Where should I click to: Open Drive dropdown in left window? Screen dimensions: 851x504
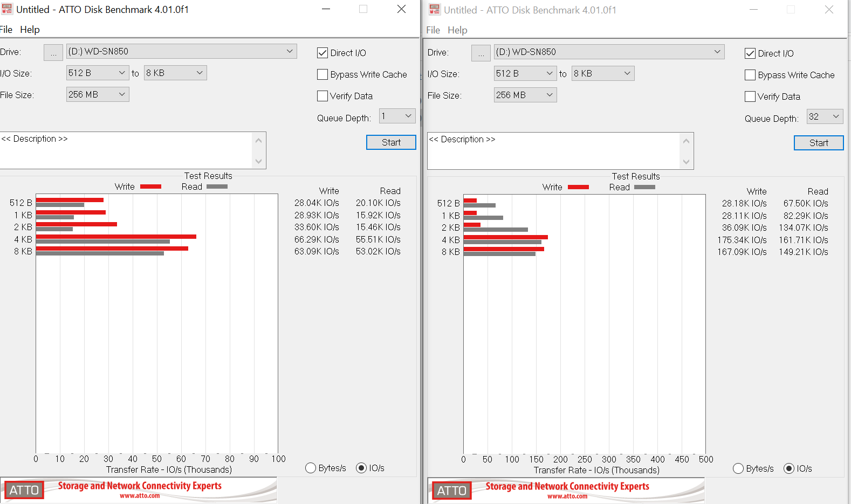tap(182, 51)
